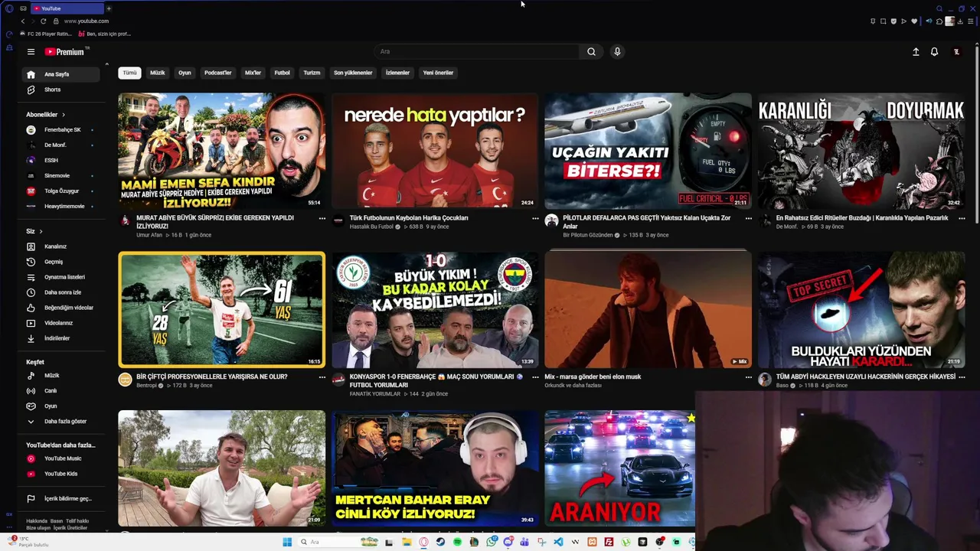Select the Podcast'ler filter chip
980x551 pixels.
pos(217,73)
